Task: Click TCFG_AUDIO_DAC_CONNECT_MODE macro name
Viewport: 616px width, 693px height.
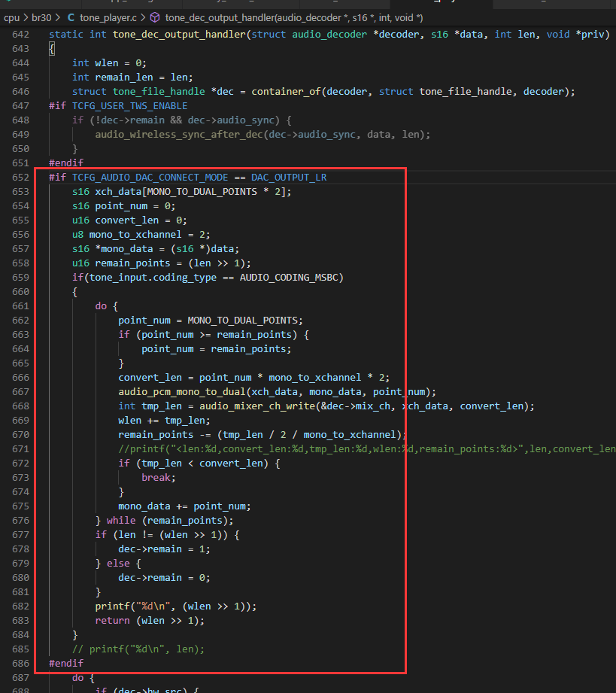Action: point(150,178)
